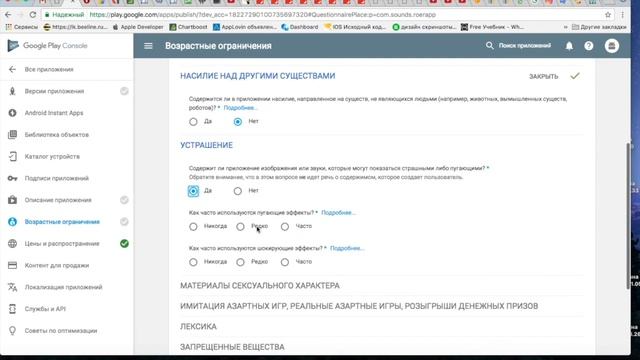Select Нет for violence toward other beings

[x=238, y=122]
